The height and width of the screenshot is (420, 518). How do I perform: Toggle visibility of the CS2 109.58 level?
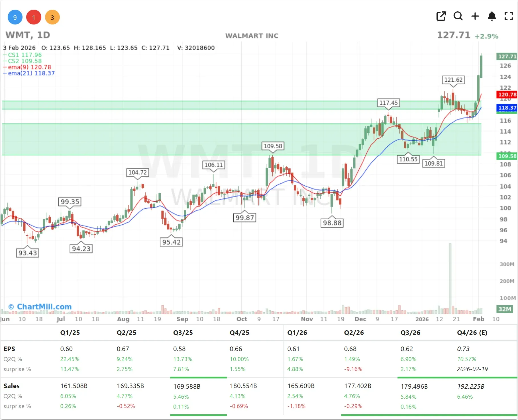pyautogui.click(x=22, y=61)
